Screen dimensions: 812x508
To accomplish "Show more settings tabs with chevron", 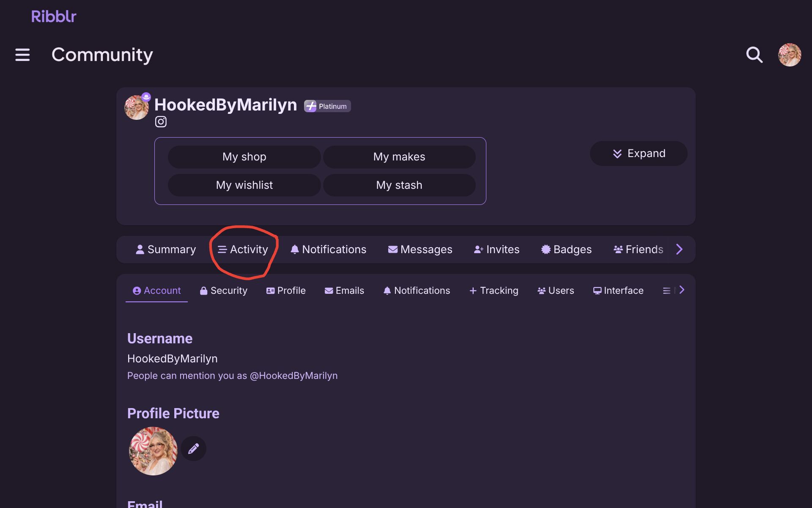I will point(682,290).
